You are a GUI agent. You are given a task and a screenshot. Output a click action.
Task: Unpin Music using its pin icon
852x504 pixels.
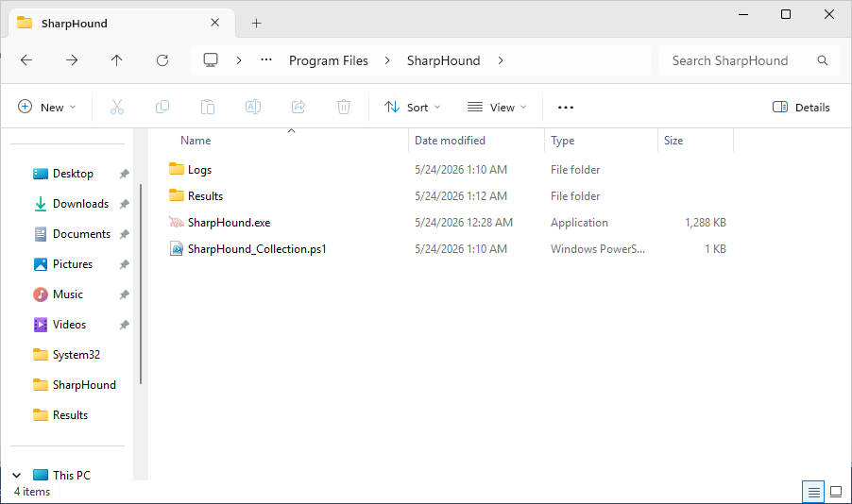125,294
